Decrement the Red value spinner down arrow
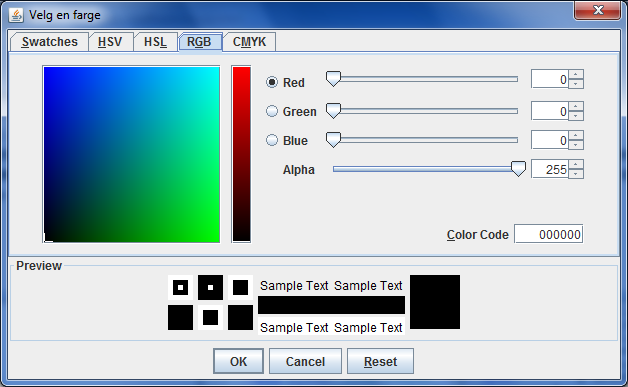The image size is (628, 387). click(576, 84)
